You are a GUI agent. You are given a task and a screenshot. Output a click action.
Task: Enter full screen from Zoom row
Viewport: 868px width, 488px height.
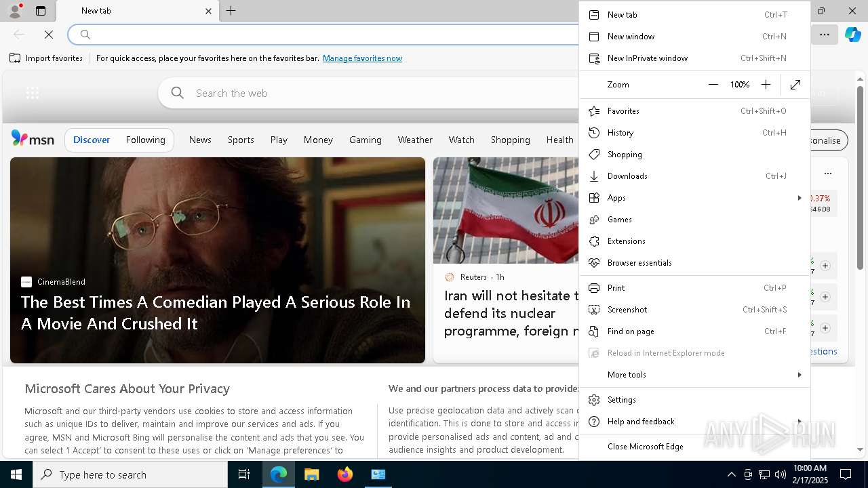pyautogui.click(x=795, y=85)
